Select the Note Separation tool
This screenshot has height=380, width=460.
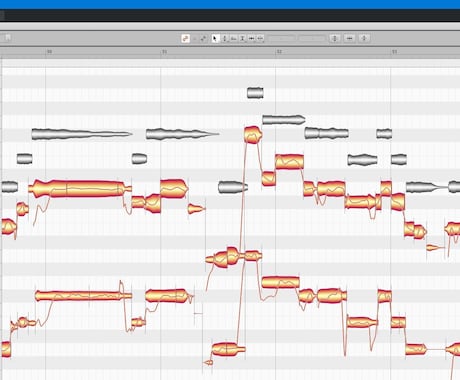260,39
